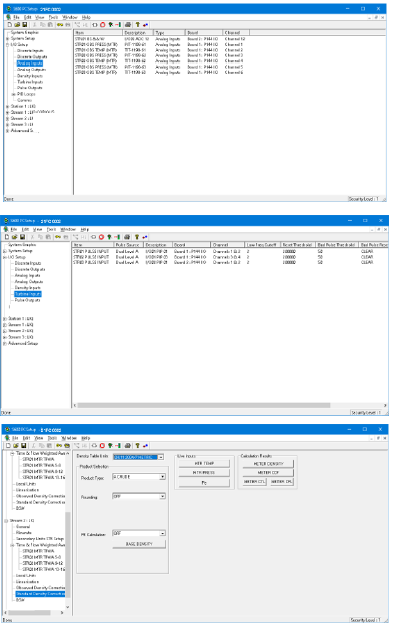Select Density Inputs in Analog Inputs window tree
The width and height of the screenshot is (394, 627).
[x=30, y=76]
